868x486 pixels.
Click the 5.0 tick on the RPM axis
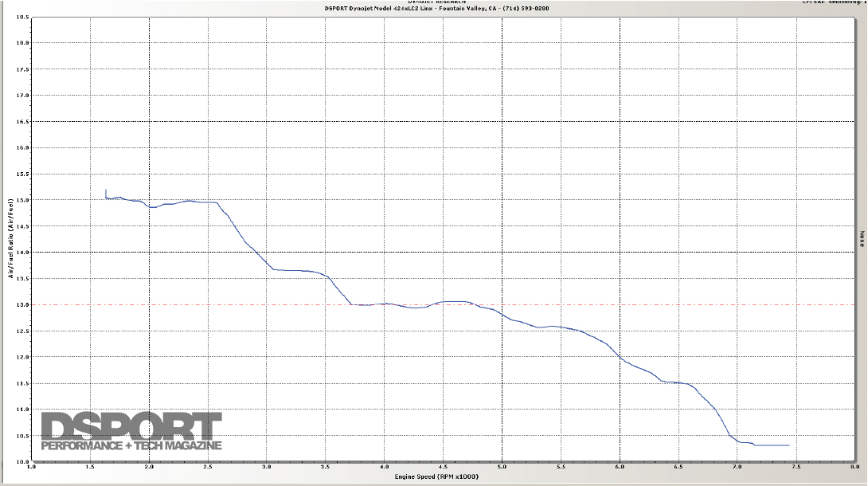502,467
